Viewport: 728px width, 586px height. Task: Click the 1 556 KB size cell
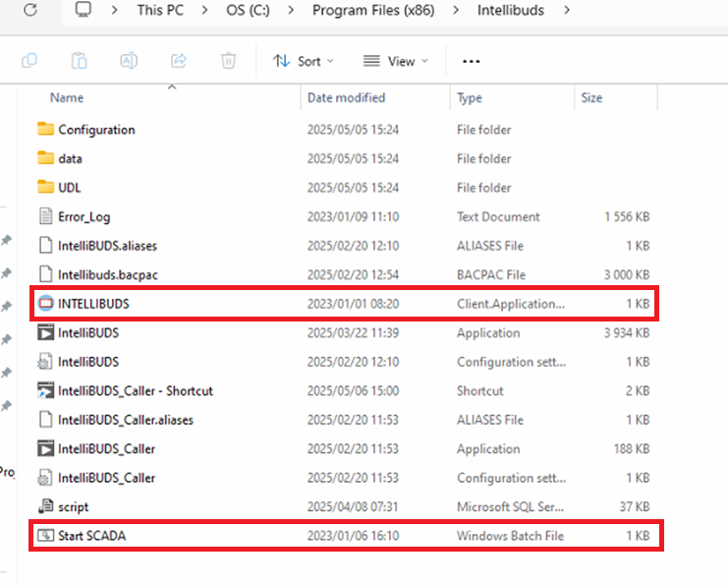click(627, 216)
